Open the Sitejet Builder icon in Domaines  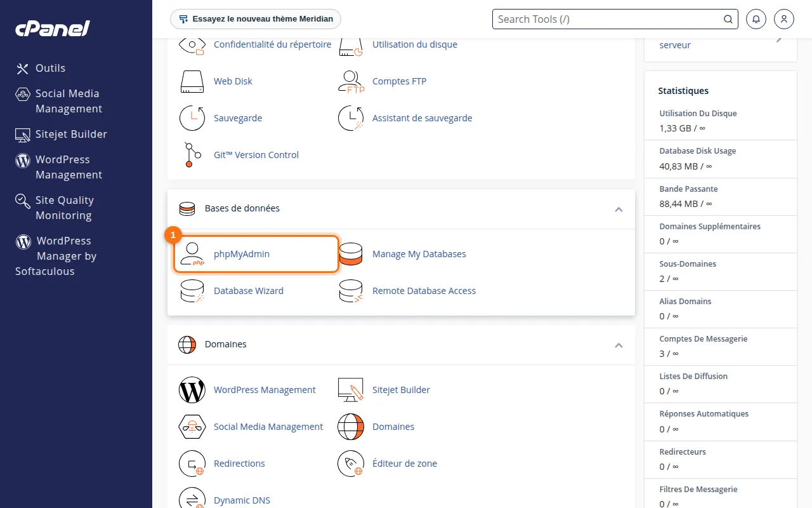point(351,390)
